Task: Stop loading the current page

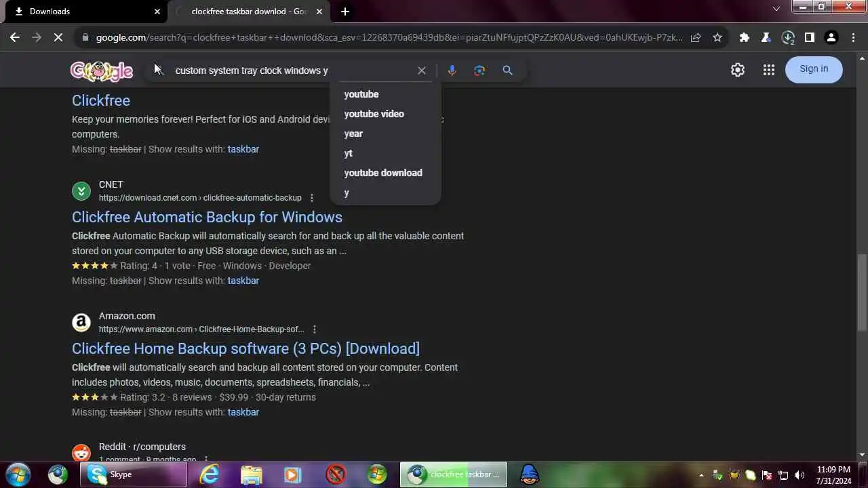Action: [58, 38]
